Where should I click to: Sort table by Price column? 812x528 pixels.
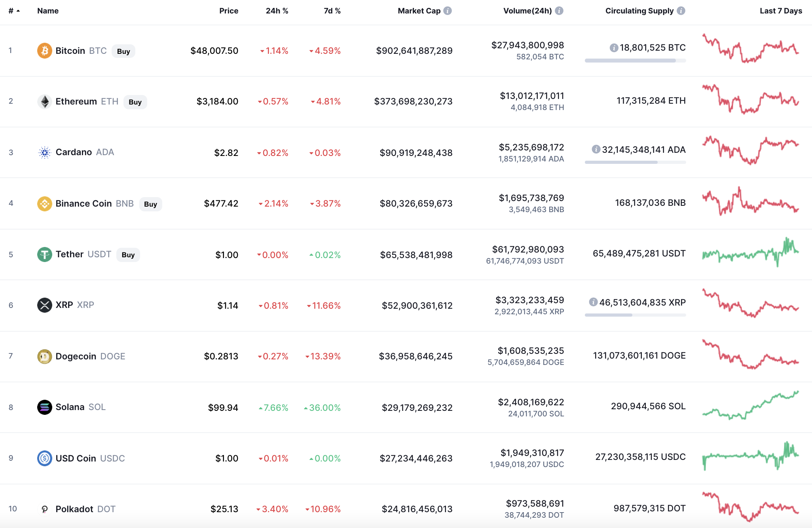tap(229, 11)
